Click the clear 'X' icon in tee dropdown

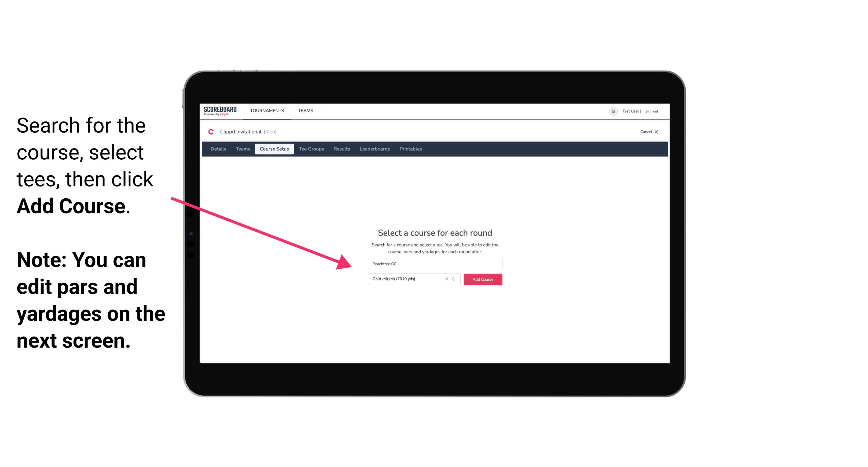(x=446, y=279)
